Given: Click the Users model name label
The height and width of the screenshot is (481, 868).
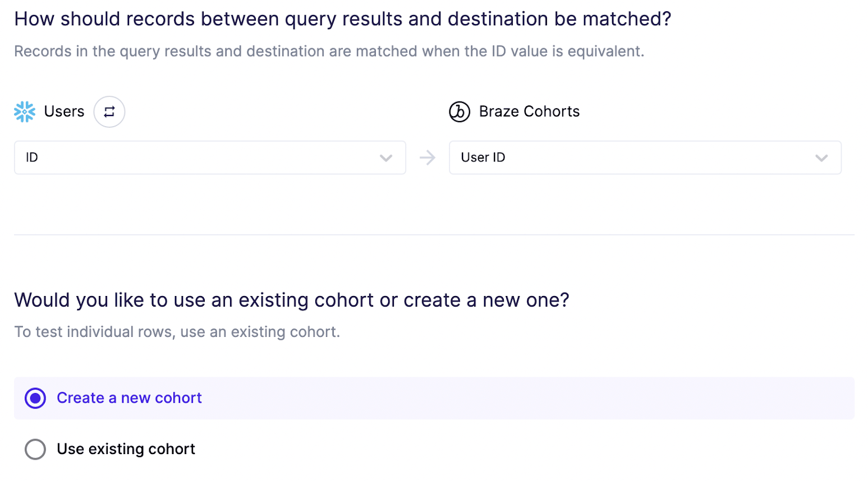Looking at the screenshot, I should point(64,112).
